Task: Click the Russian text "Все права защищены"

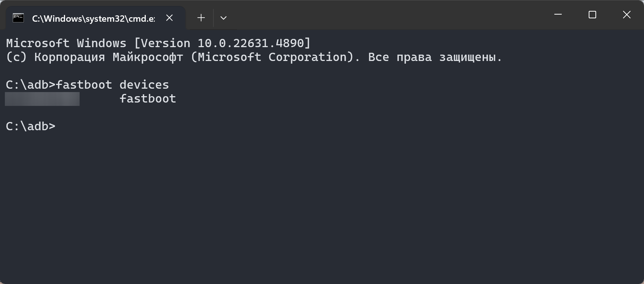Action: click(x=434, y=57)
